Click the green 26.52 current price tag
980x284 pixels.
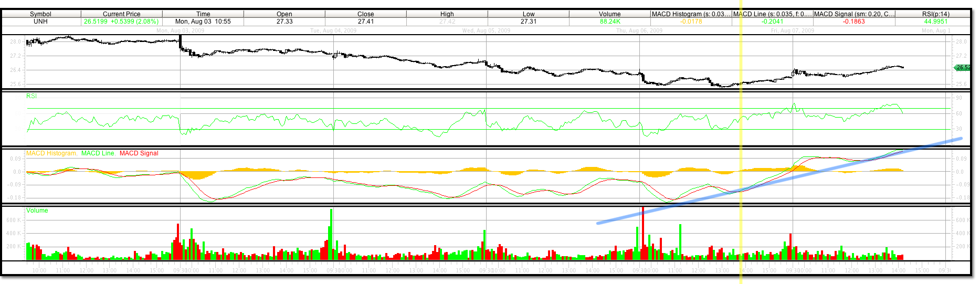pyautogui.click(x=962, y=68)
